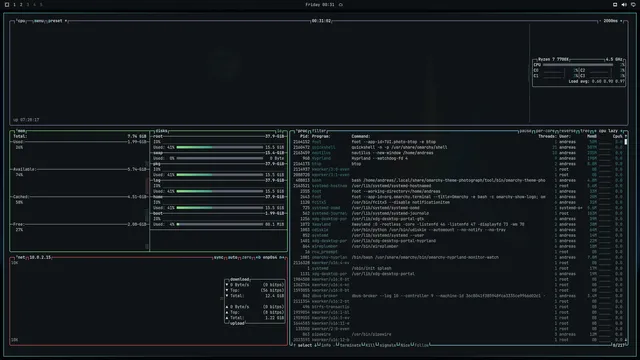Toggle the proc box title

[x=302, y=131]
